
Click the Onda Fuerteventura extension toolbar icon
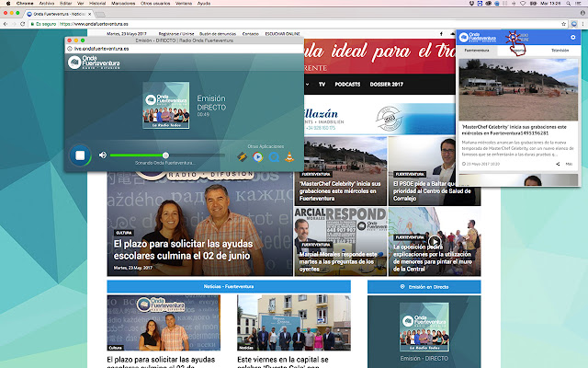tap(573, 24)
